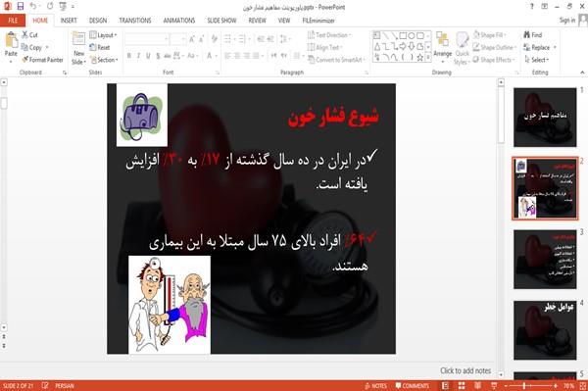Click the Undo arrow icon
Viewport: 588px width, 391px height.
[x=33, y=7]
